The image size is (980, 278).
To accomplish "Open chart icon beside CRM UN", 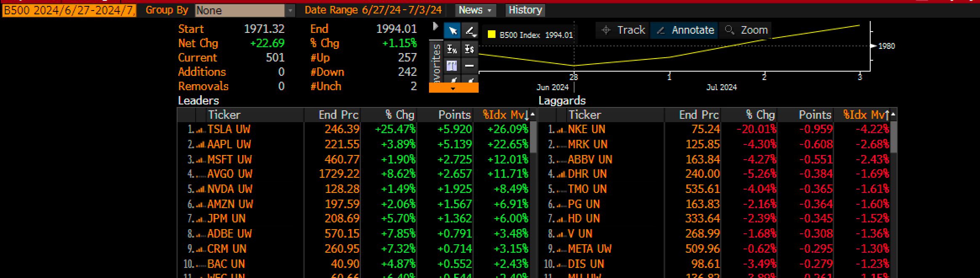I will (201, 249).
